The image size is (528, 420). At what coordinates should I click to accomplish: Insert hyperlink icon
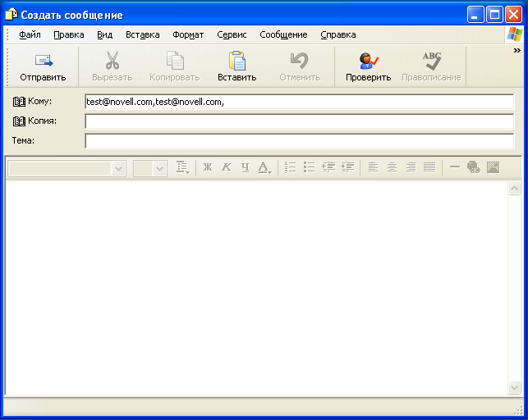[474, 167]
